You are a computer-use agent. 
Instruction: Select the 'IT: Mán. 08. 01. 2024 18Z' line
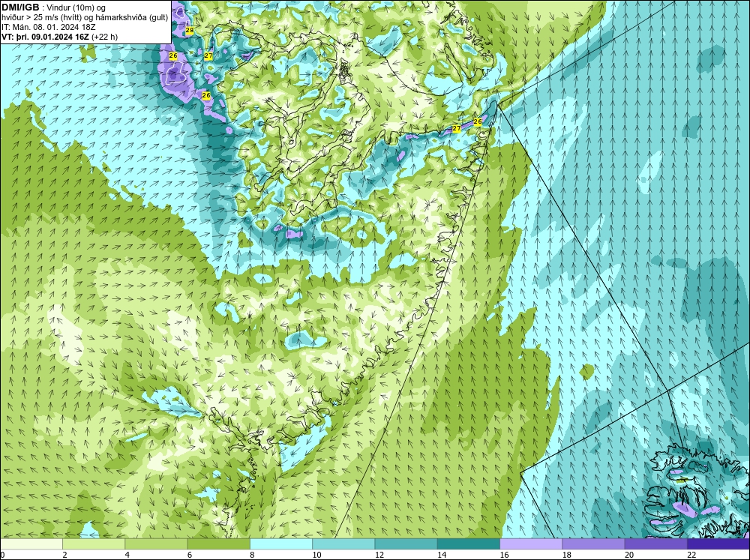[49, 27]
